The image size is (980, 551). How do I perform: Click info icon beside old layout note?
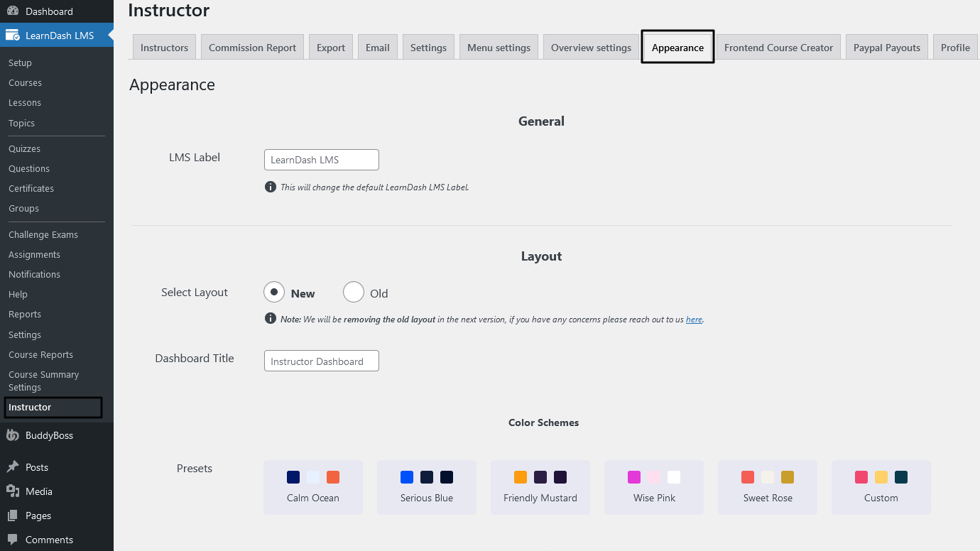271,318
